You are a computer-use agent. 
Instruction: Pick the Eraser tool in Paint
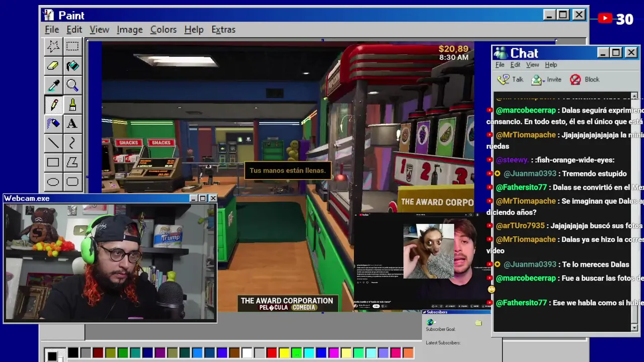click(x=53, y=66)
